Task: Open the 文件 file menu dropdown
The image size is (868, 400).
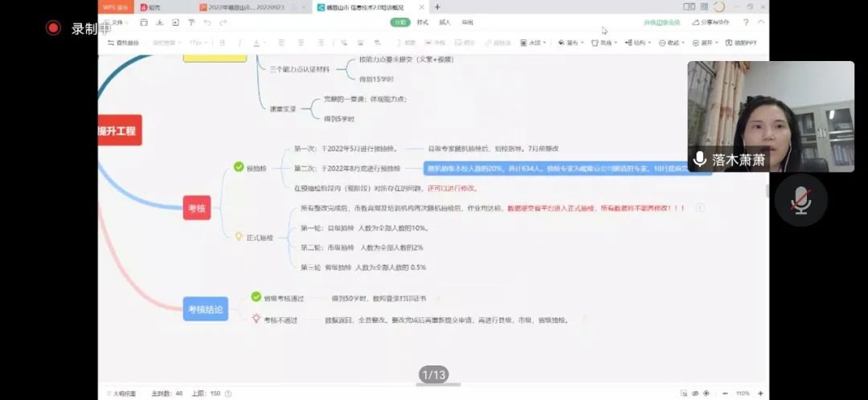Action: (117, 22)
